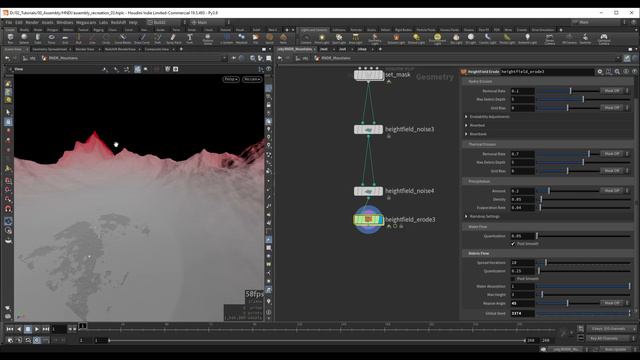Image resolution: width=640 pixels, height=360 pixels.
Task: Click Mask Off for Precipitation Amount
Action: click(x=612, y=191)
